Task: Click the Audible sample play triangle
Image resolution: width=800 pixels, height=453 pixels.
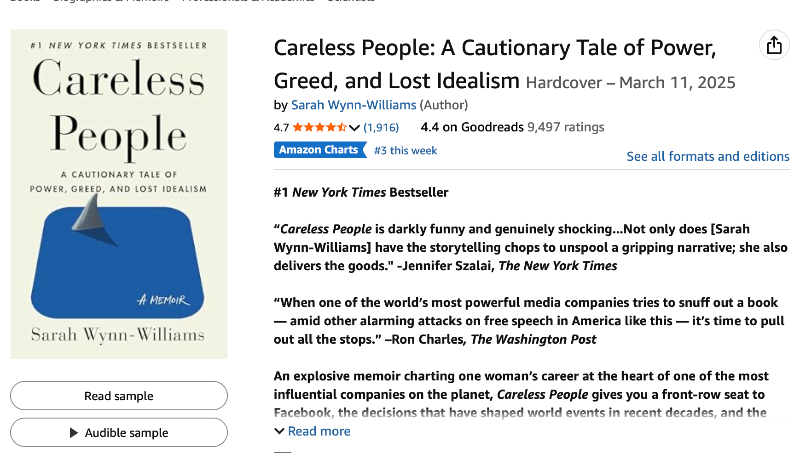Action: [73, 433]
